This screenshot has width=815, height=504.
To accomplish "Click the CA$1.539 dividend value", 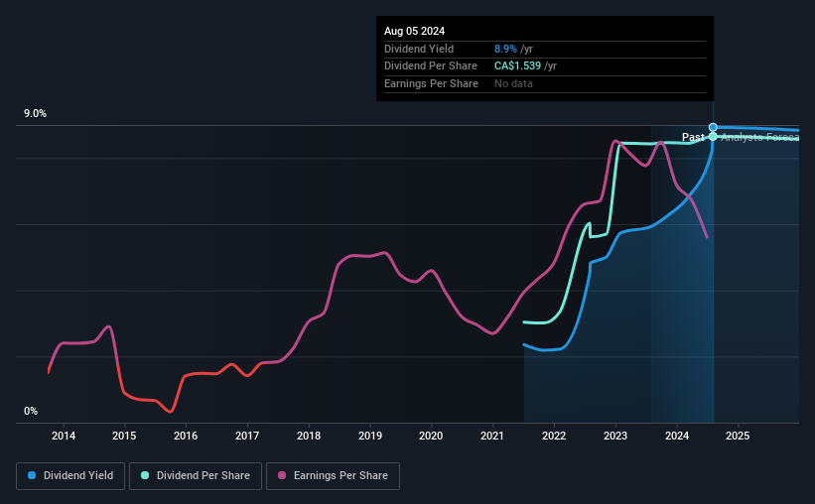I will click(x=518, y=66).
